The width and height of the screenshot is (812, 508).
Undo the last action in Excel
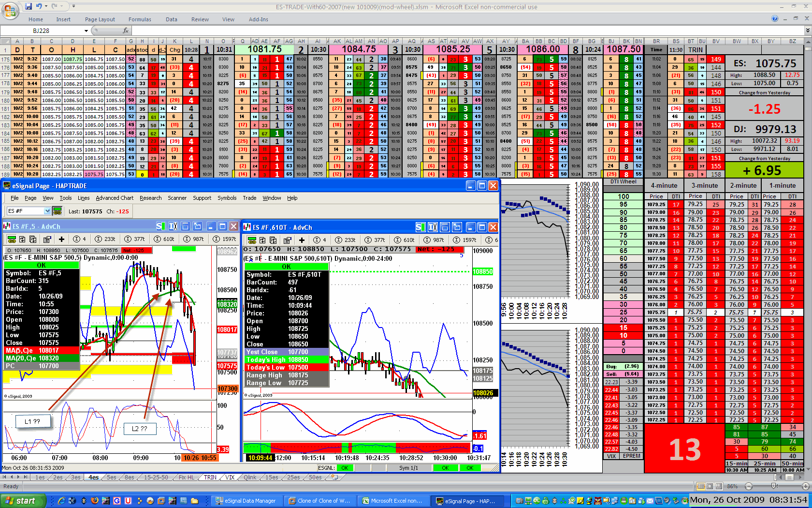(40, 6)
